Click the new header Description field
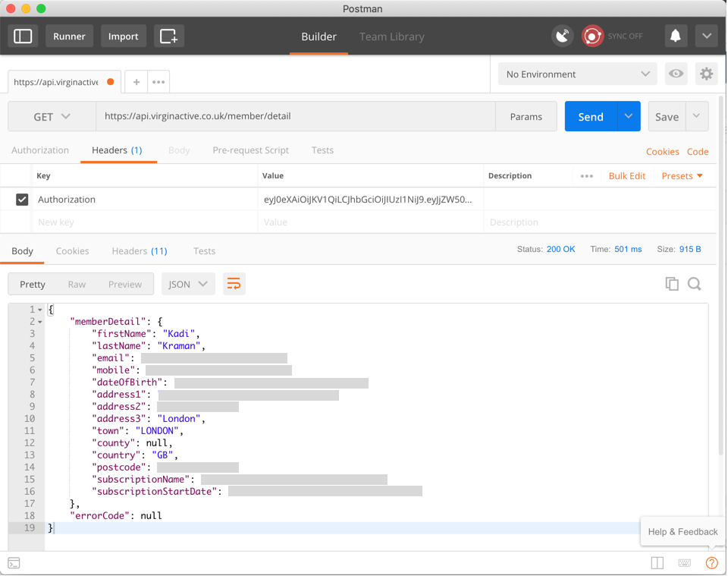The height and width of the screenshot is (576, 728). [600, 222]
